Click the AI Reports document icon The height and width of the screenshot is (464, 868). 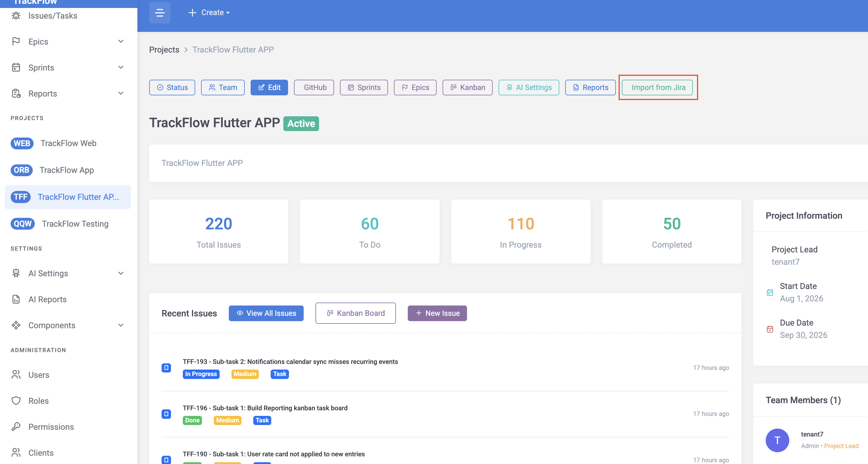(x=16, y=299)
